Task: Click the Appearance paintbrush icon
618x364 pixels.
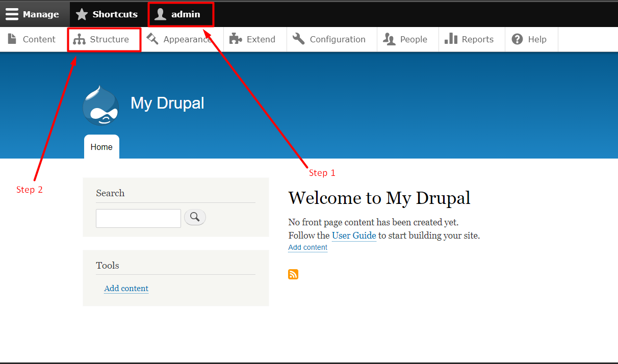Action: click(152, 39)
